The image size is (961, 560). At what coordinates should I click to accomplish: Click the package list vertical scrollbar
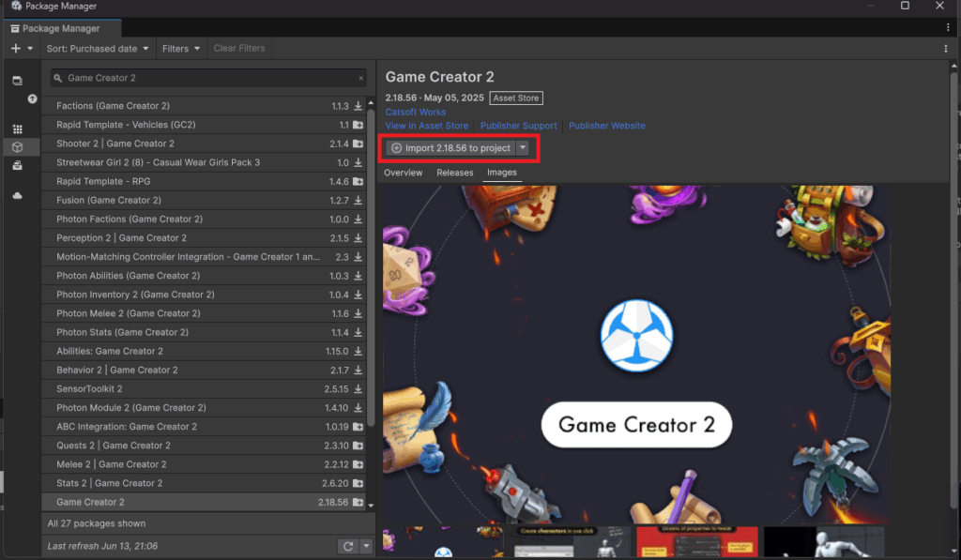click(371, 269)
